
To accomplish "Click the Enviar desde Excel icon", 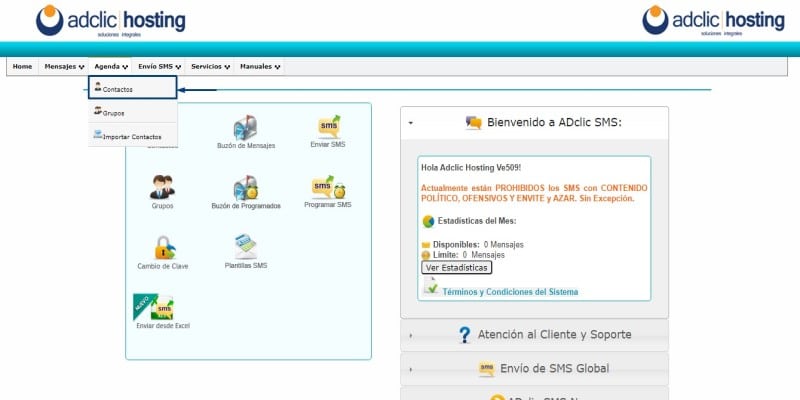I will [x=153, y=307].
